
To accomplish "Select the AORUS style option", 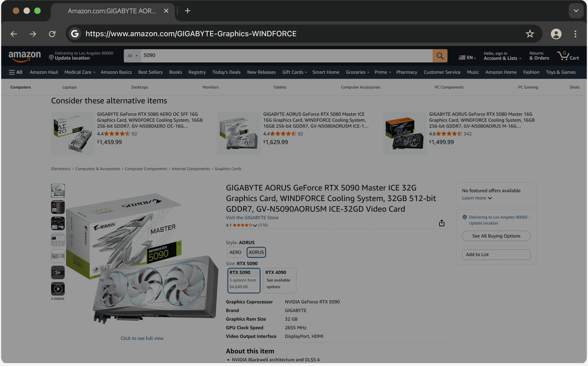I will coord(256,252).
